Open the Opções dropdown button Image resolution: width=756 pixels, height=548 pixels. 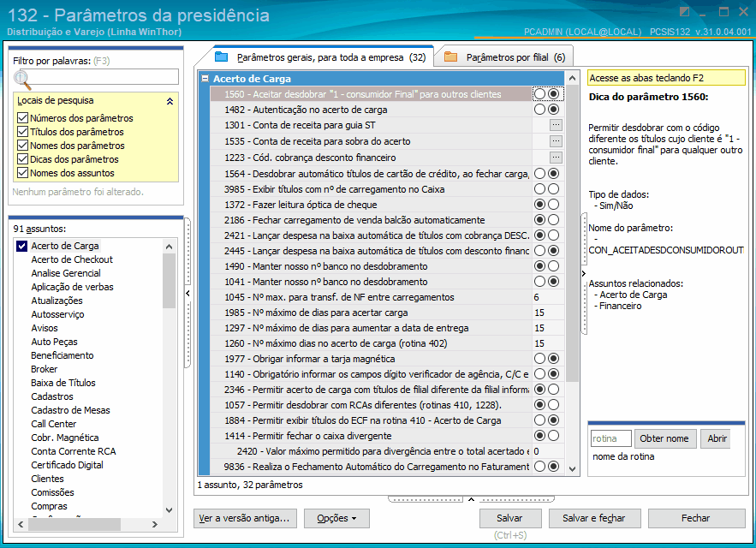point(336,518)
